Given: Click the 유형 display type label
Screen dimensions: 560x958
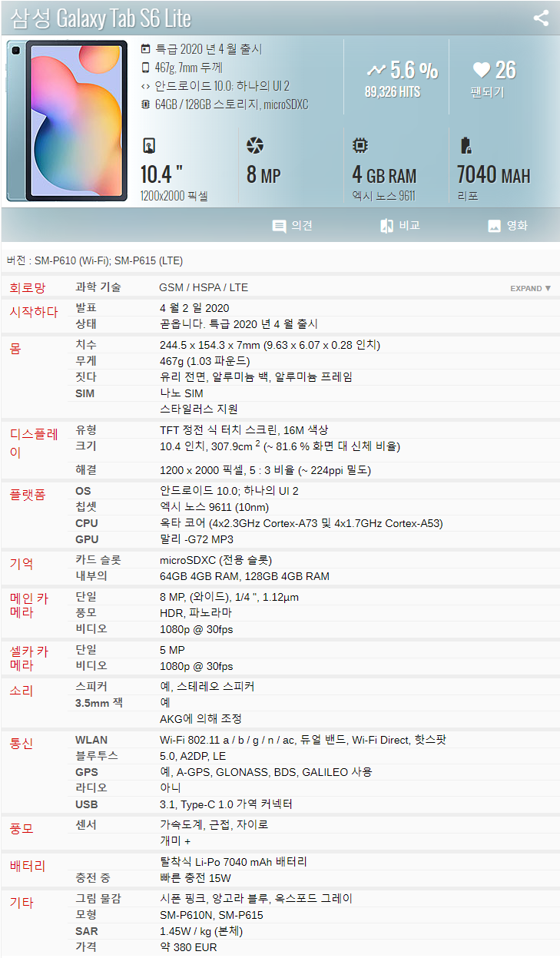Looking at the screenshot, I should click(86, 429).
